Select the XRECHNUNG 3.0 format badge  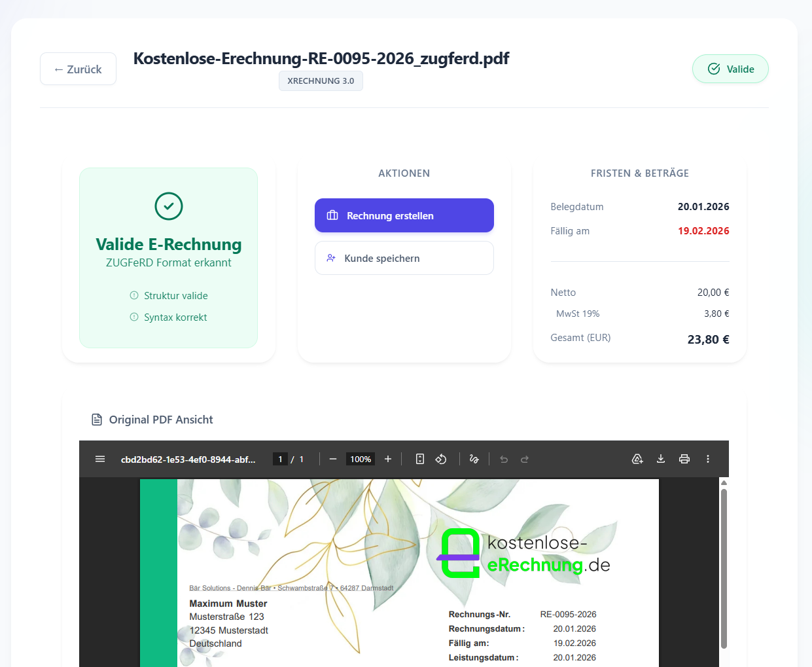[321, 81]
